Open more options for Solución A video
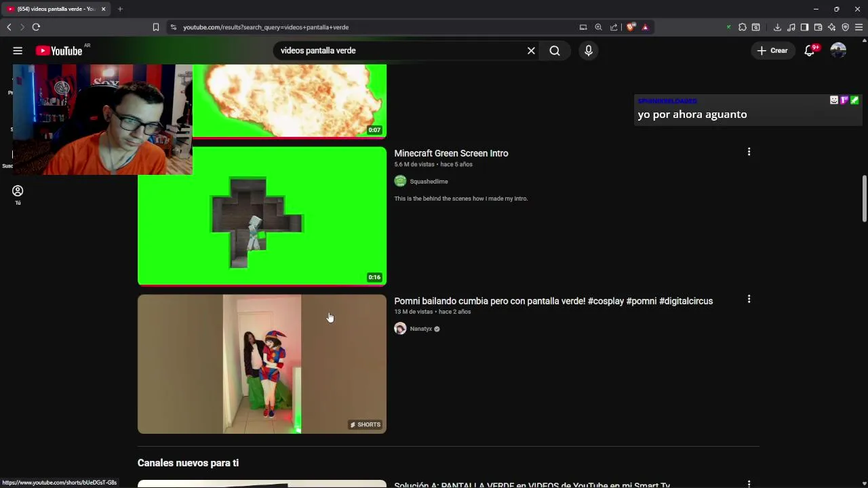This screenshot has height=488, width=868. tap(749, 484)
